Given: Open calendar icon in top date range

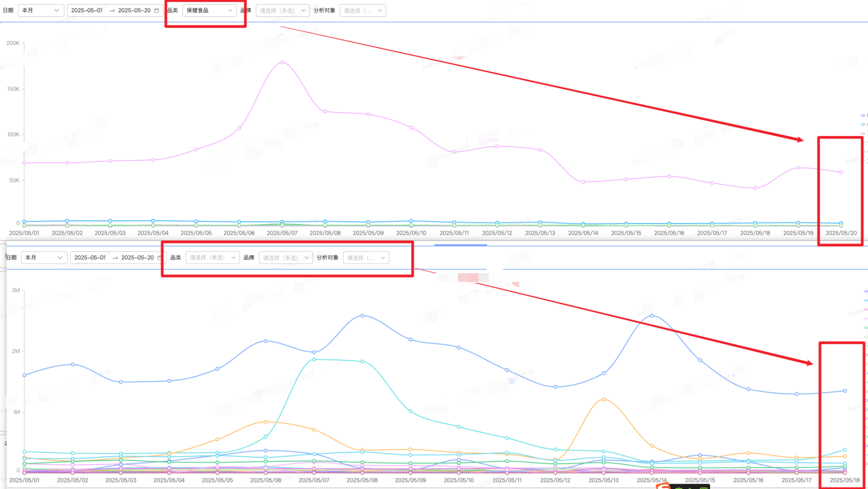Looking at the screenshot, I should click(156, 11).
